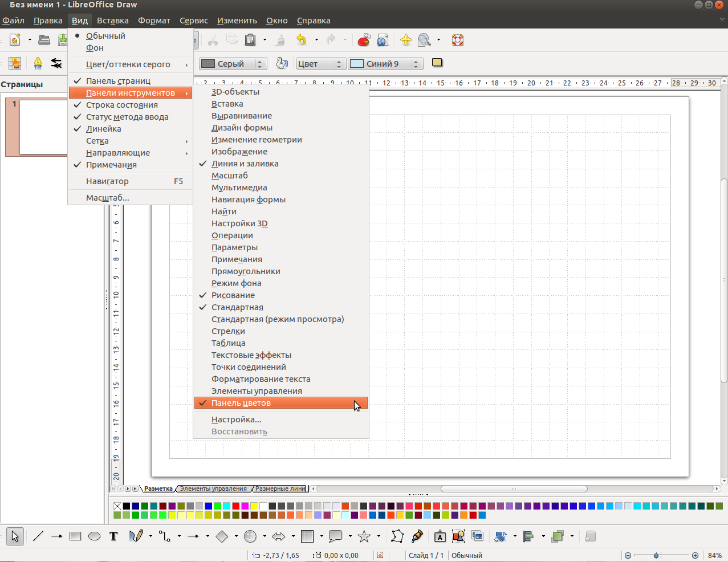Open the Navigator star icon
This screenshot has height=562, width=728.
[406, 40]
